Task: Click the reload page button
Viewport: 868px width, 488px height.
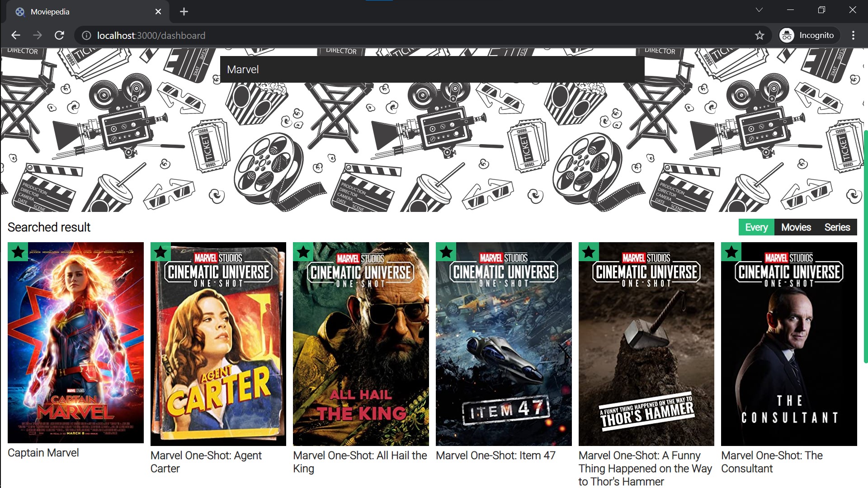Action: coord(59,35)
